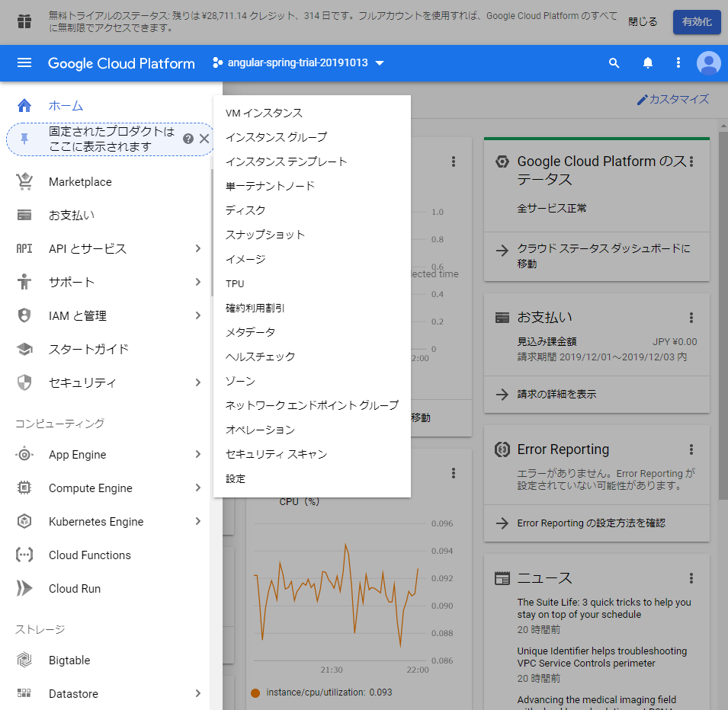
Task: Click the カスタマイズ customize link
Action: 673,99
